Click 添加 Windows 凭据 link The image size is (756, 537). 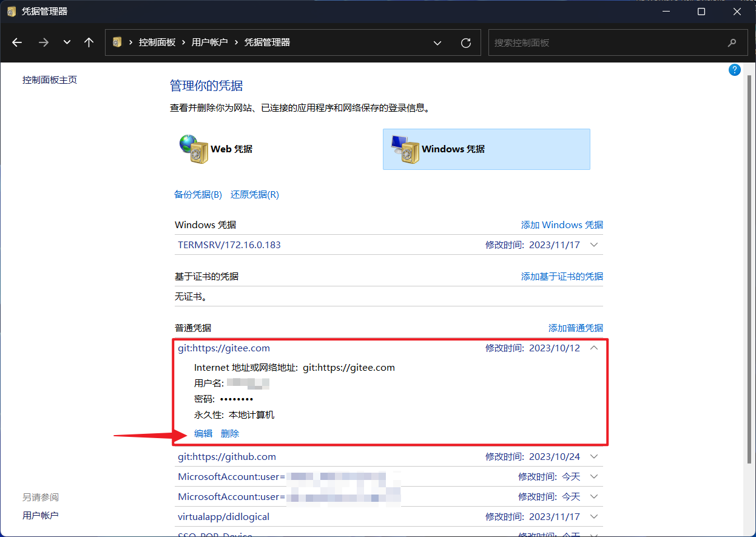pyautogui.click(x=562, y=225)
